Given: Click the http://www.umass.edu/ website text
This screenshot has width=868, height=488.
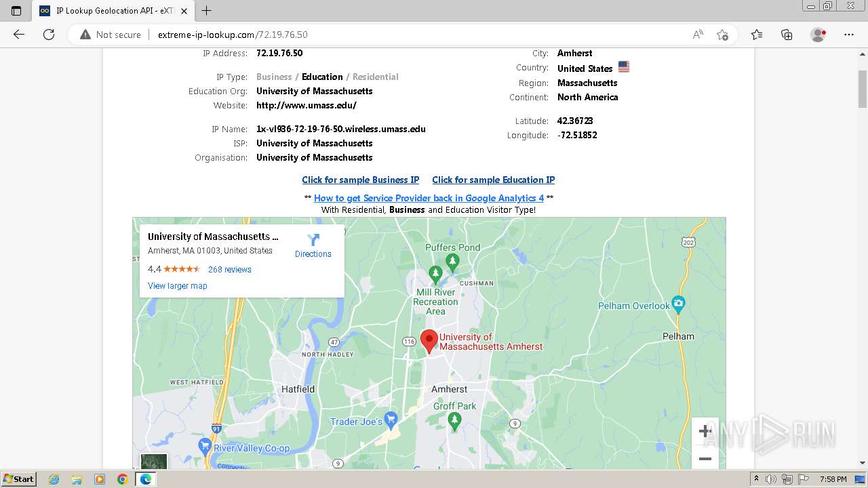Looking at the screenshot, I should tap(307, 105).
